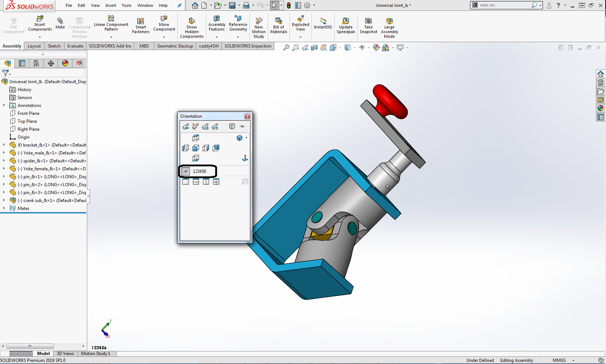Select Zoom to Fit magnifier icon

[x=286, y=48]
